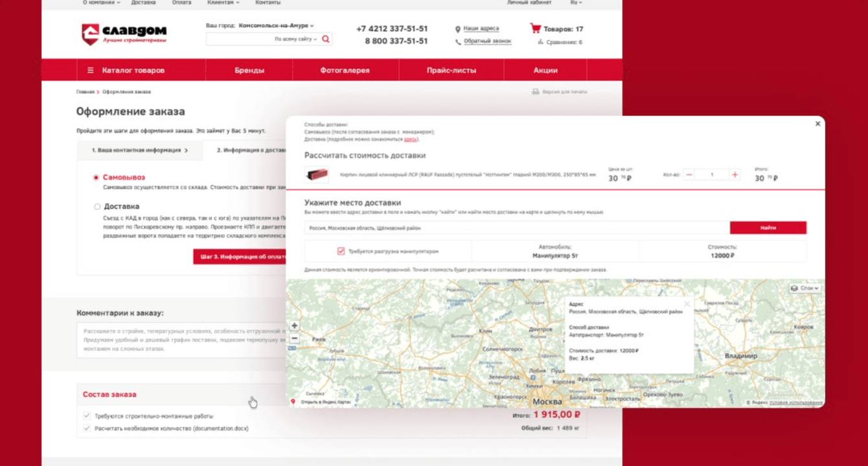Viewport: 868px width, 466px height.
Task: Open the Бренды navigation item
Action: (249, 70)
